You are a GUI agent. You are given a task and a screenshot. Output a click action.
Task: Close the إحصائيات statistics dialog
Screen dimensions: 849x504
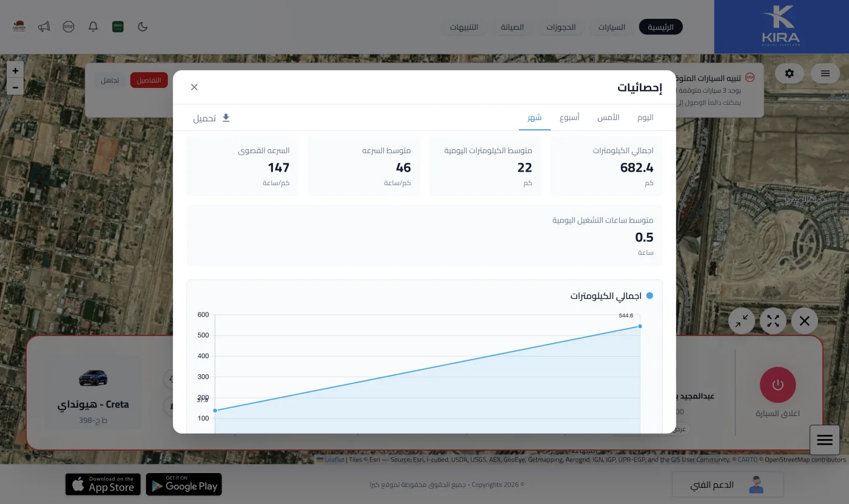click(194, 87)
